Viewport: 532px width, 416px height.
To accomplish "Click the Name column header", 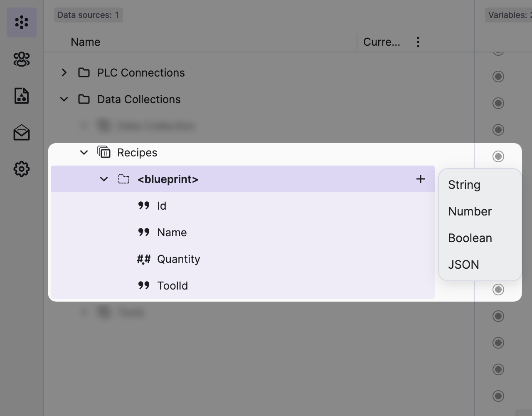I will point(85,42).
